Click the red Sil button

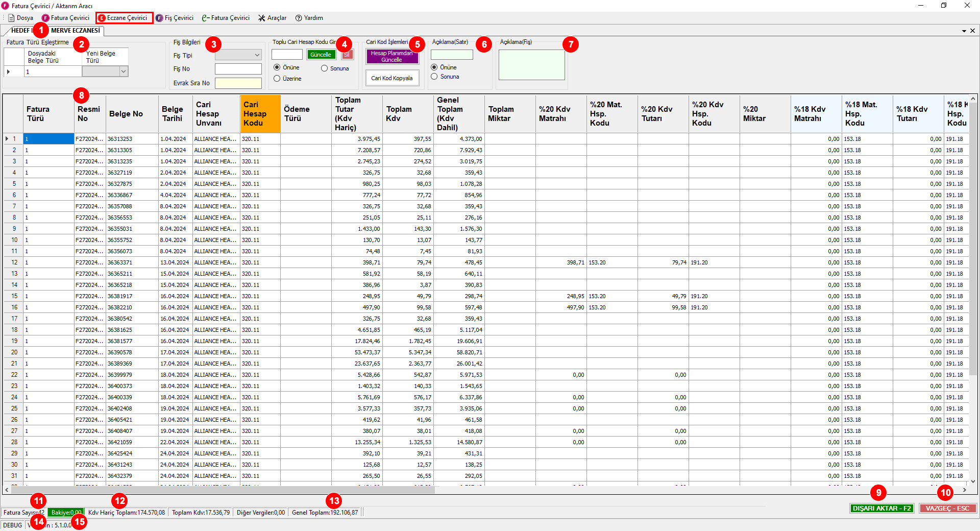347,55
